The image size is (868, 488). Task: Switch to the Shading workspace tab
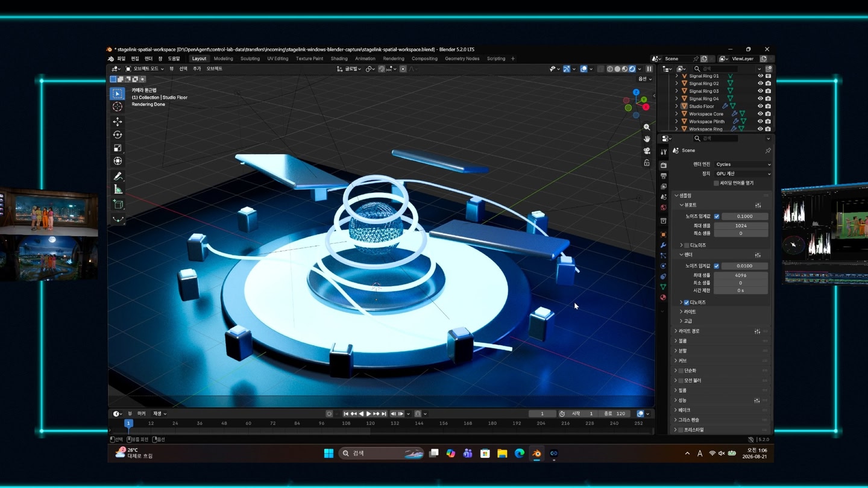pyautogui.click(x=339, y=59)
